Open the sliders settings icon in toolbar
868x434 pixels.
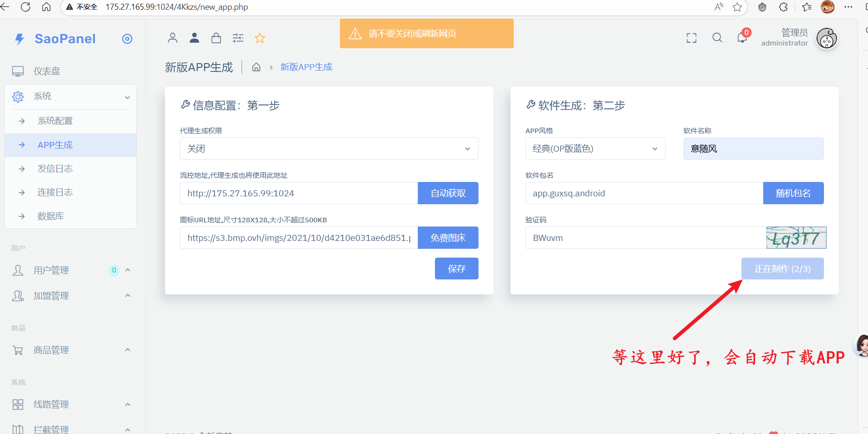click(x=238, y=38)
